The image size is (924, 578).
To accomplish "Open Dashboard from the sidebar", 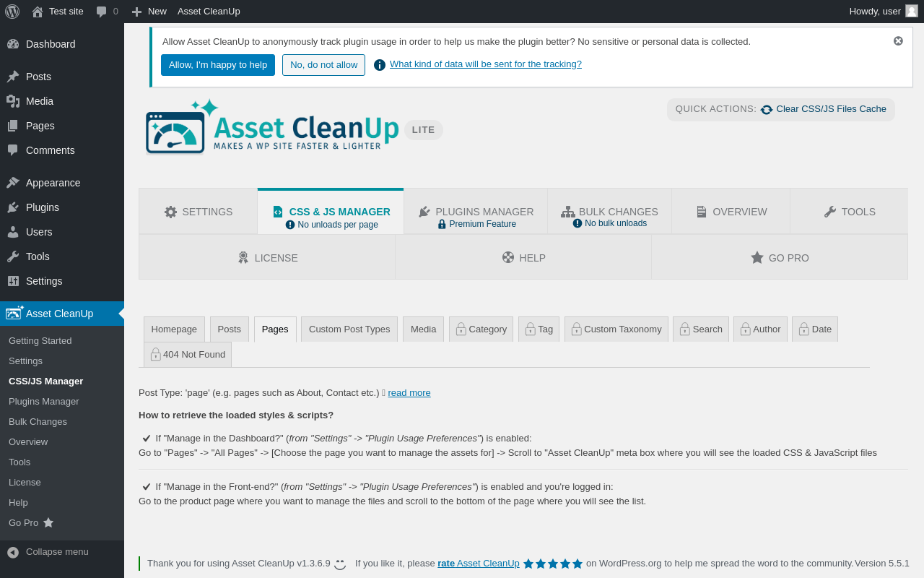I will click(x=62, y=44).
